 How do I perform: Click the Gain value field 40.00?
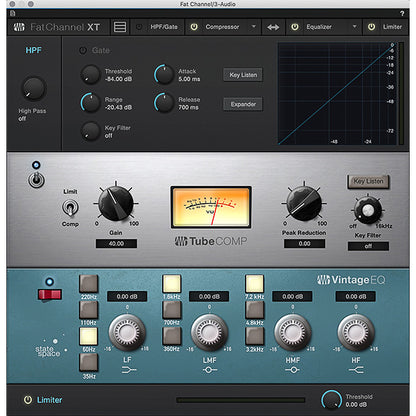tap(116, 244)
